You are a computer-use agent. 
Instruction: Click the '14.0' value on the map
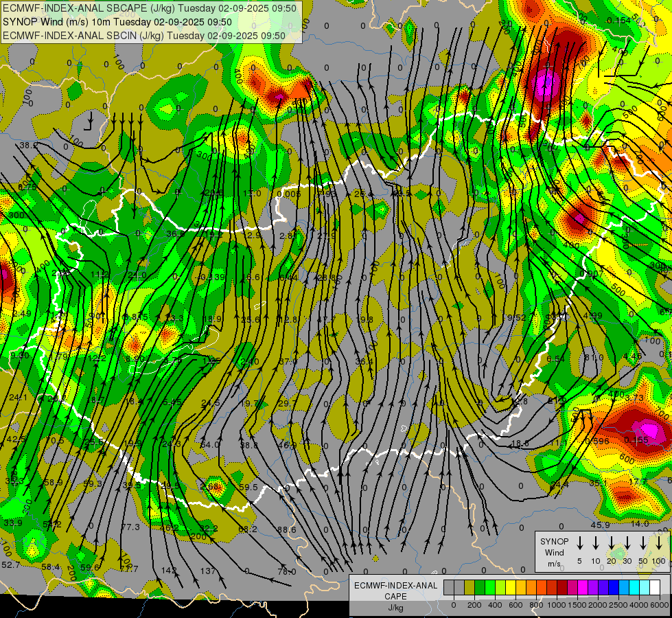(640, 524)
